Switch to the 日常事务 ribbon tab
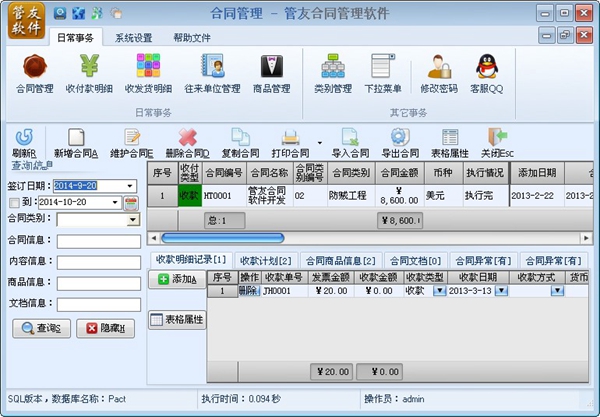This screenshot has width=600, height=417. [75, 37]
